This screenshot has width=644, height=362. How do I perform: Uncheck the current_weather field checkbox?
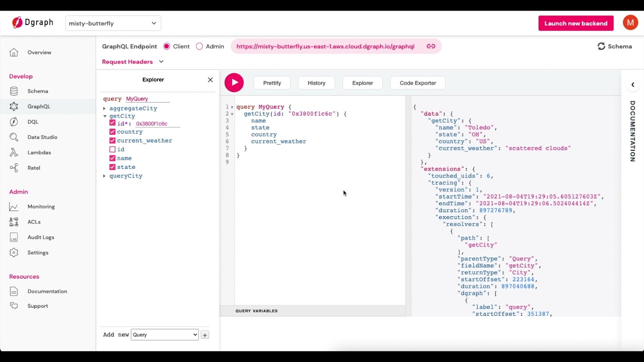(112, 141)
